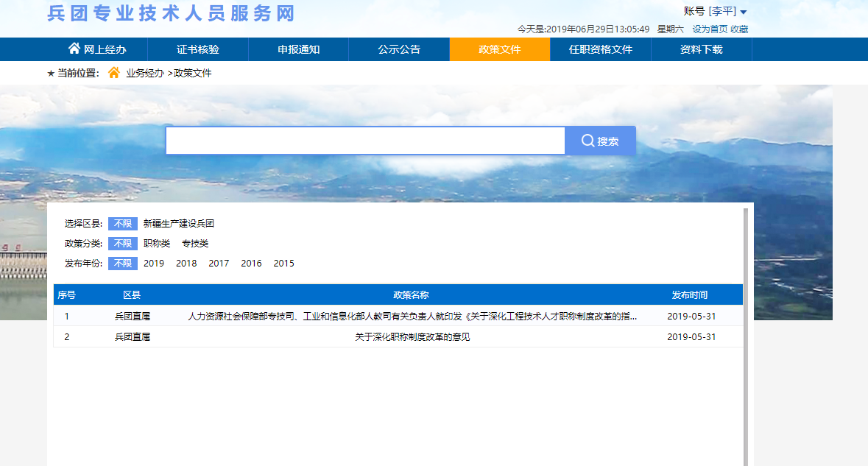Image resolution: width=868 pixels, height=466 pixels.
Task: Open the 证书核验 navigation tab
Action: pyautogui.click(x=197, y=49)
